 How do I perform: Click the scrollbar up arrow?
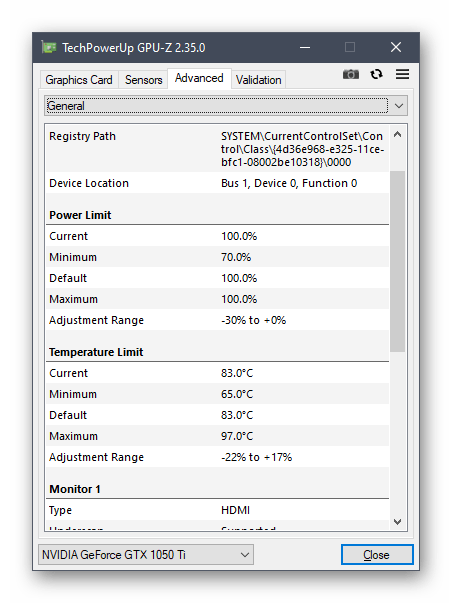(x=398, y=135)
